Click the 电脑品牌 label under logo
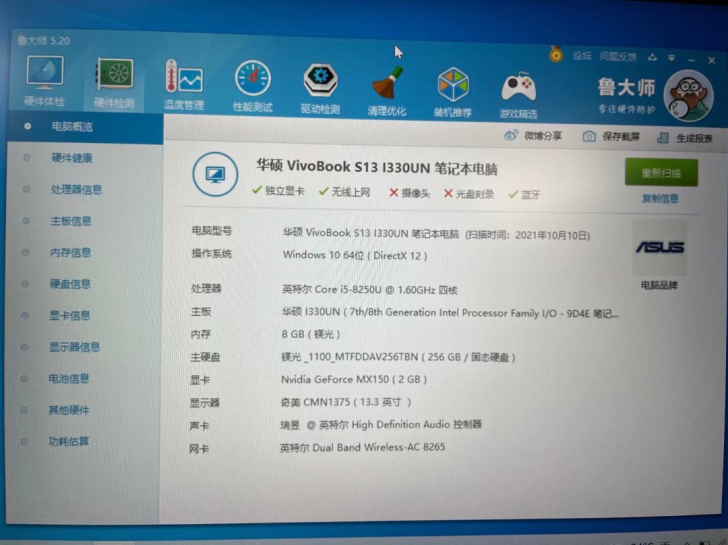Viewport: 728px width, 545px height. (x=659, y=285)
